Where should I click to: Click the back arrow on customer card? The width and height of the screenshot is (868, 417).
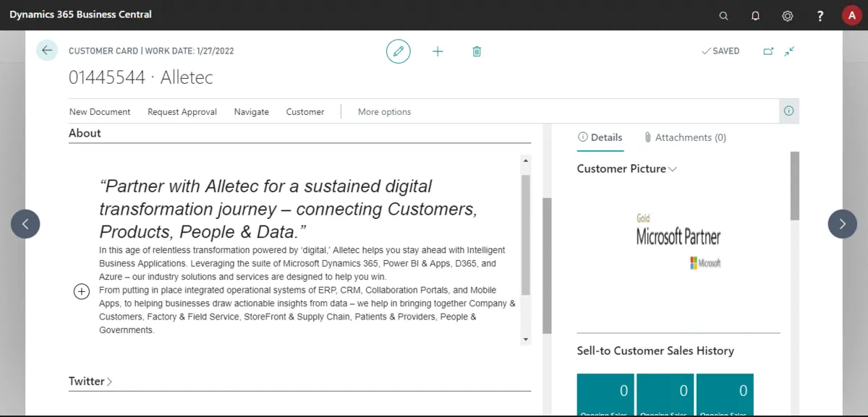(x=47, y=50)
